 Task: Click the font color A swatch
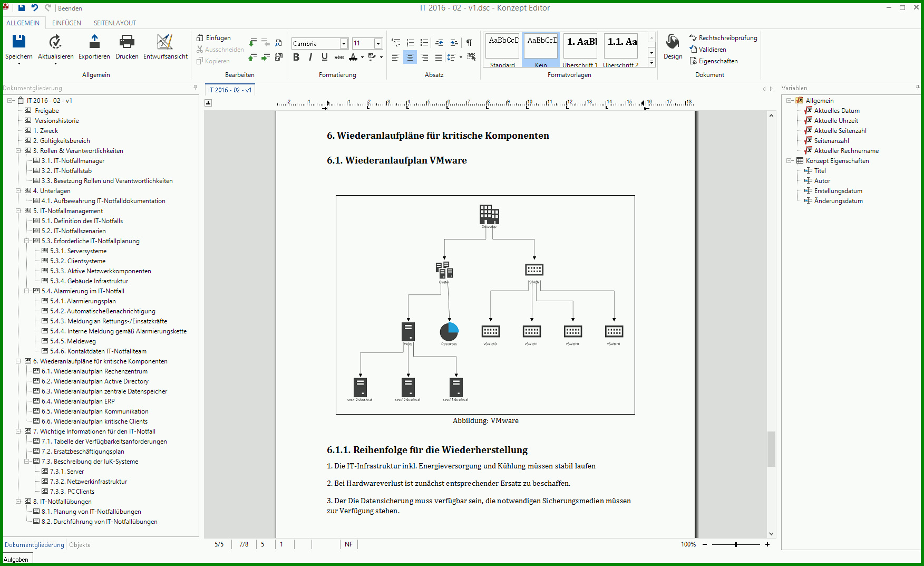(353, 57)
